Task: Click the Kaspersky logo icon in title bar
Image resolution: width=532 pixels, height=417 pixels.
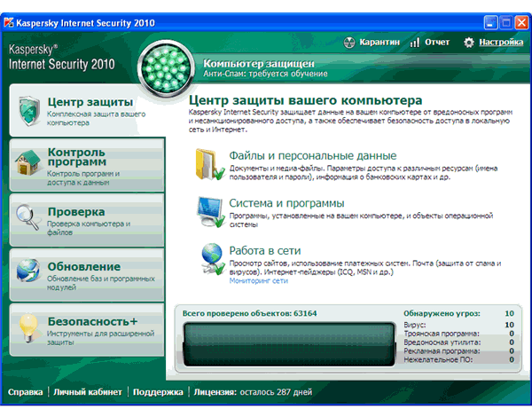Action: point(9,22)
